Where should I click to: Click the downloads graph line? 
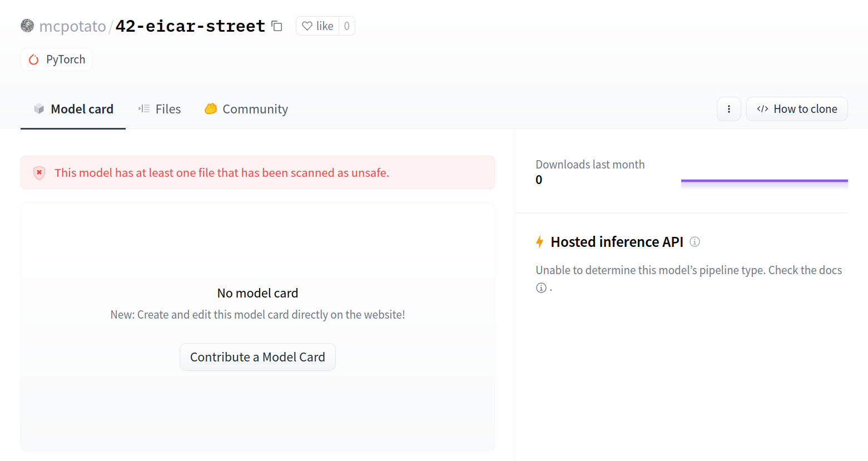point(764,181)
